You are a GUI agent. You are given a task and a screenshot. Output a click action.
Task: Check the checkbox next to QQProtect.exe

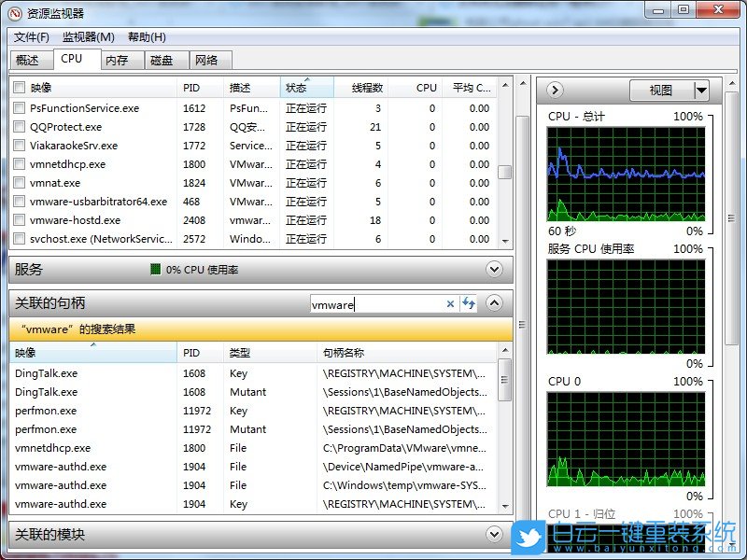tap(19, 127)
